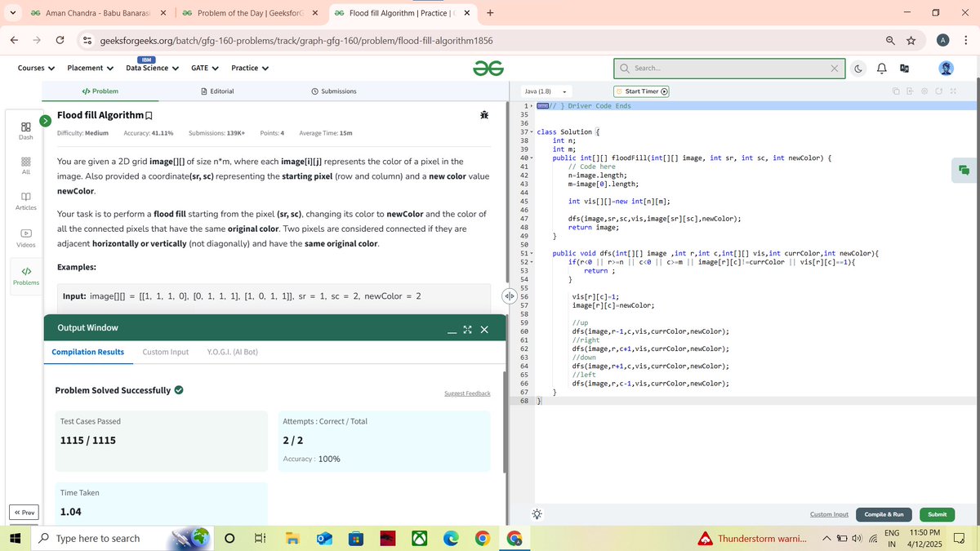This screenshot has width=980, height=551.
Task: Click the Suggest Feedback link
Action: (467, 393)
